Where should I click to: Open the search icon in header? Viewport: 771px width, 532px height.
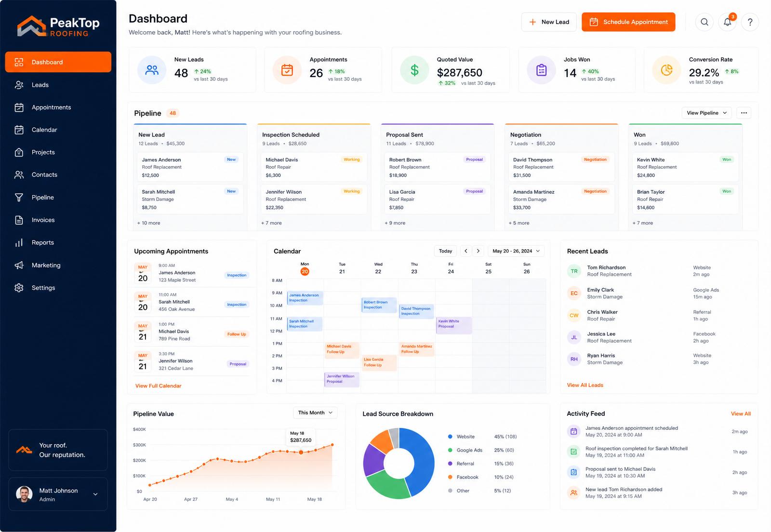click(705, 22)
